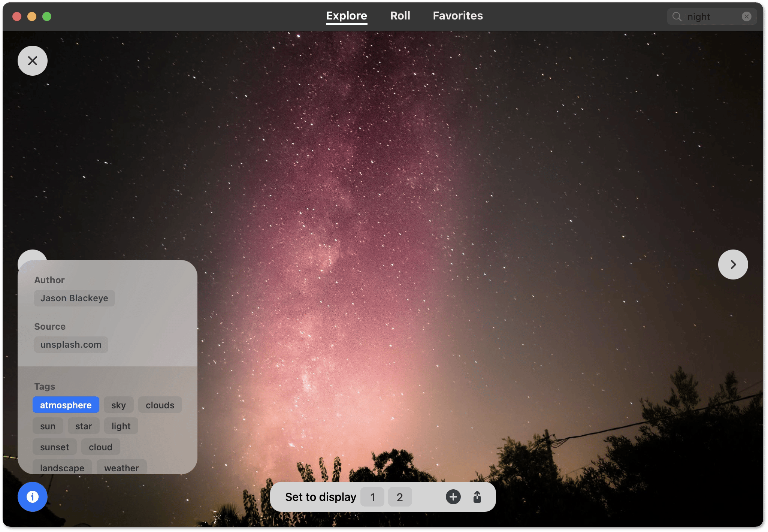Screen dimensions: 768x532
Task: Select the sky tag
Action: 118,405
